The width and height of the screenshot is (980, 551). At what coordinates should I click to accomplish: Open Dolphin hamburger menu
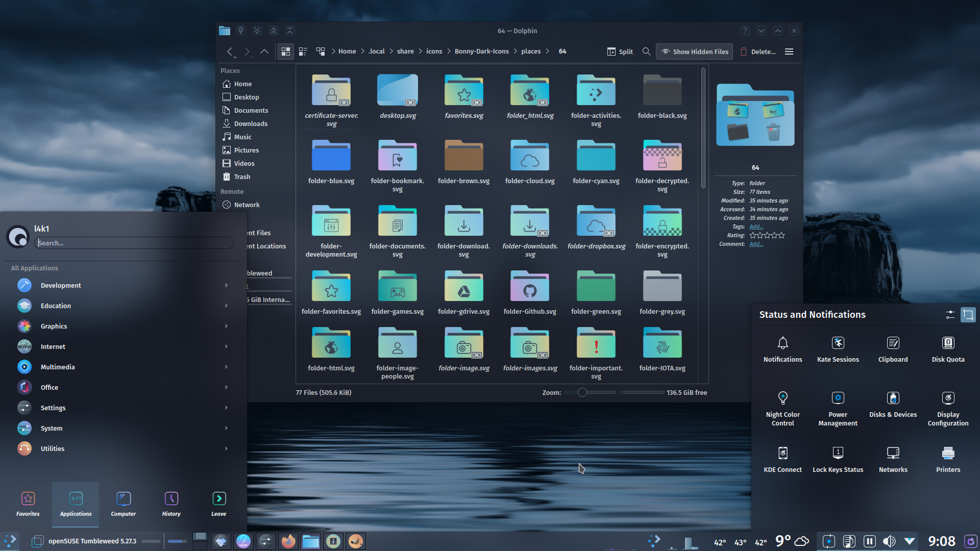[x=789, y=52]
